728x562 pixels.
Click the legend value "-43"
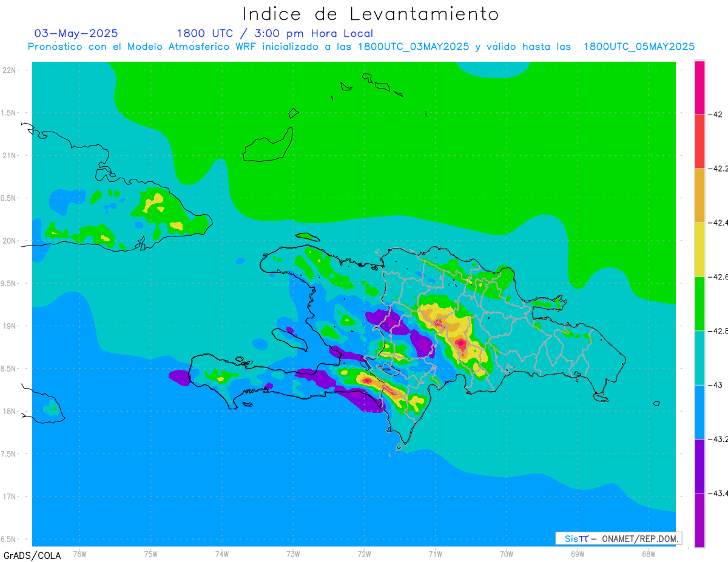tap(715, 385)
